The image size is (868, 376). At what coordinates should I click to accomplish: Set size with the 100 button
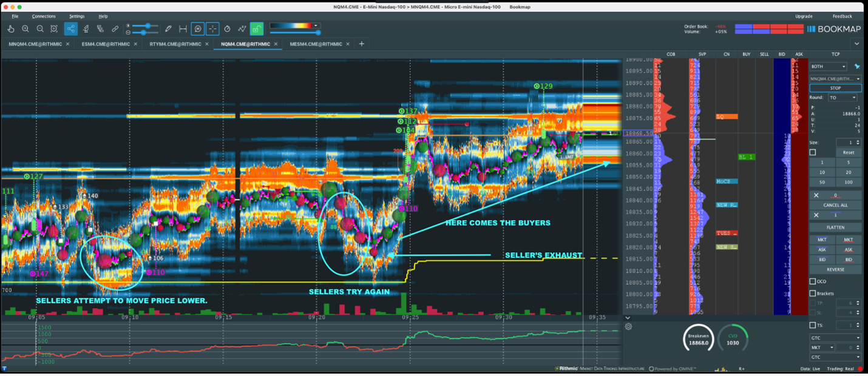coord(848,182)
